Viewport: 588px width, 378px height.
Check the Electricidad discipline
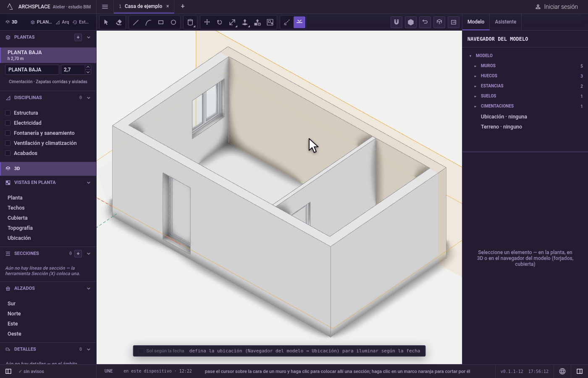tap(8, 123)
